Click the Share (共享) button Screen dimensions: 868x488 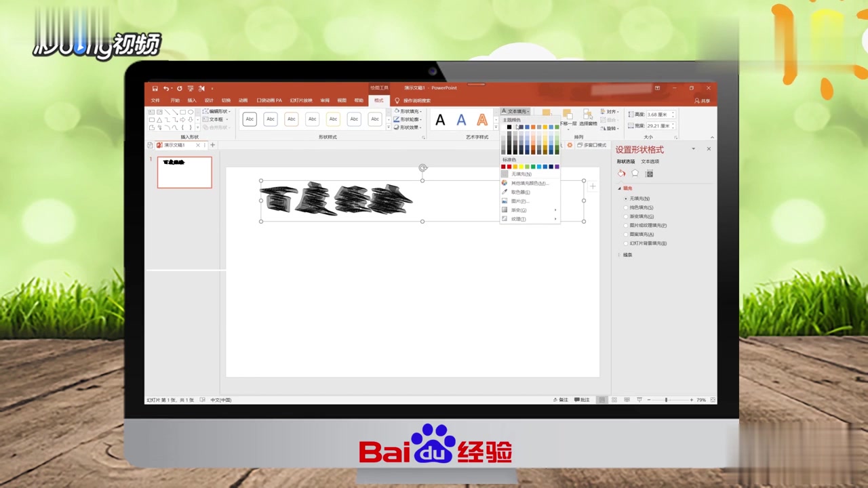pos(703,101)
